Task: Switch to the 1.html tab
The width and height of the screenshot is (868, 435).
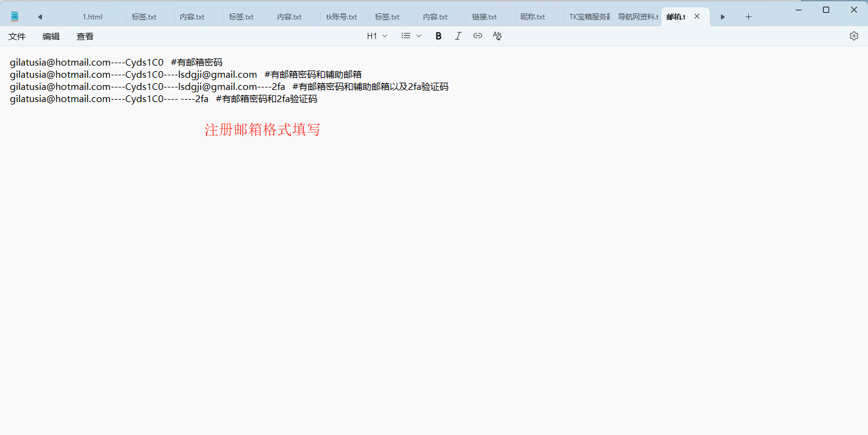Action: pos(93,17)
